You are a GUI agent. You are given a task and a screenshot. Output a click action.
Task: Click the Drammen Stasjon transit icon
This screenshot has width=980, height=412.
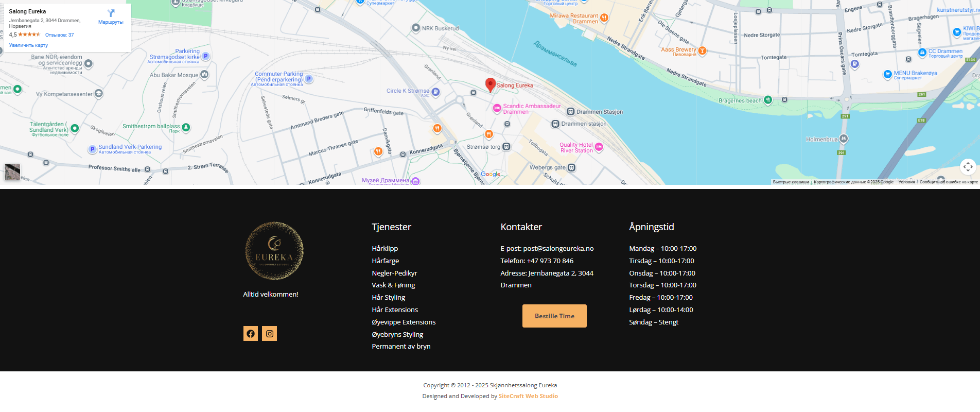click(570, 112)
